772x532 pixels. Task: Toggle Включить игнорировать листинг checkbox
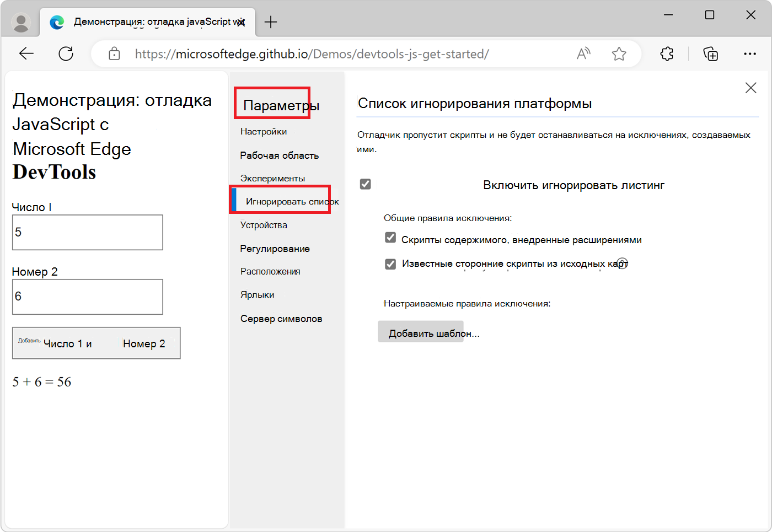365,184
